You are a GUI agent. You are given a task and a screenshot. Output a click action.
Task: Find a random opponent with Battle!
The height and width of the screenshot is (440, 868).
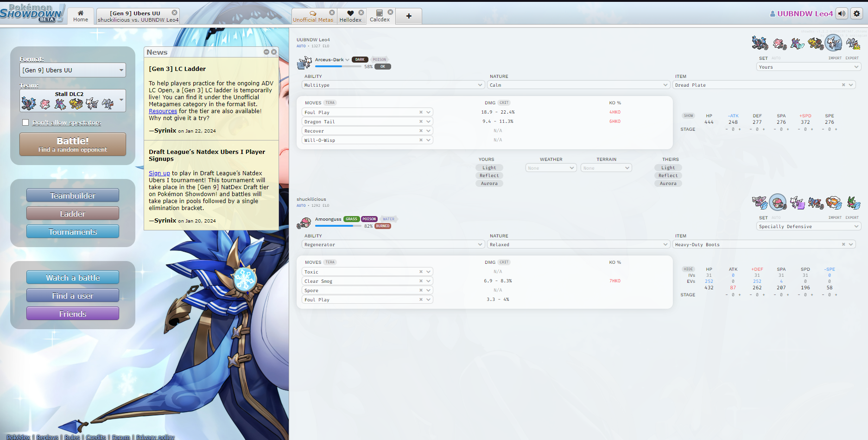(x=73, y=144)
